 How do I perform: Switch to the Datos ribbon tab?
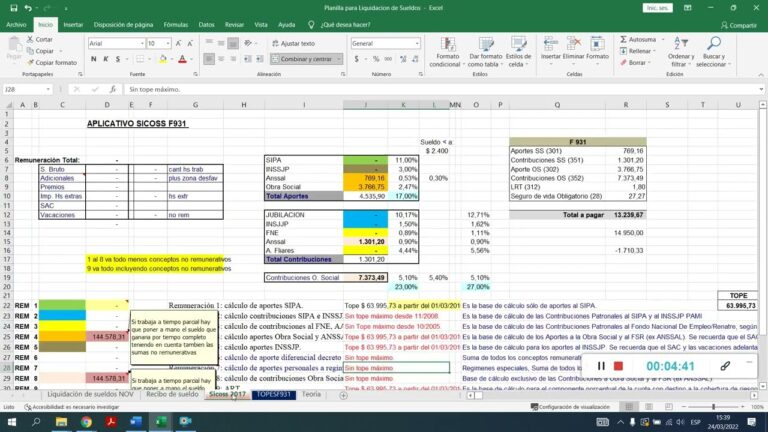(206, 24)
